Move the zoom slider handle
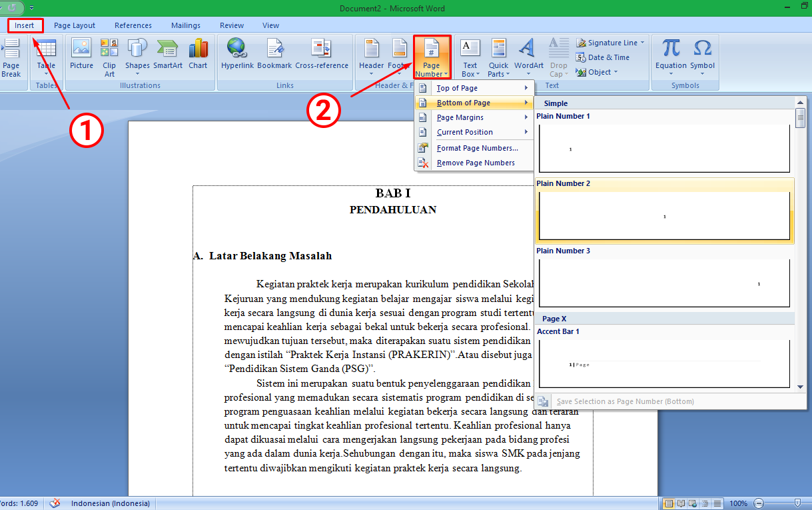This screenshot has width=812, height=510. pyautogui.click(x=797, y=503)
